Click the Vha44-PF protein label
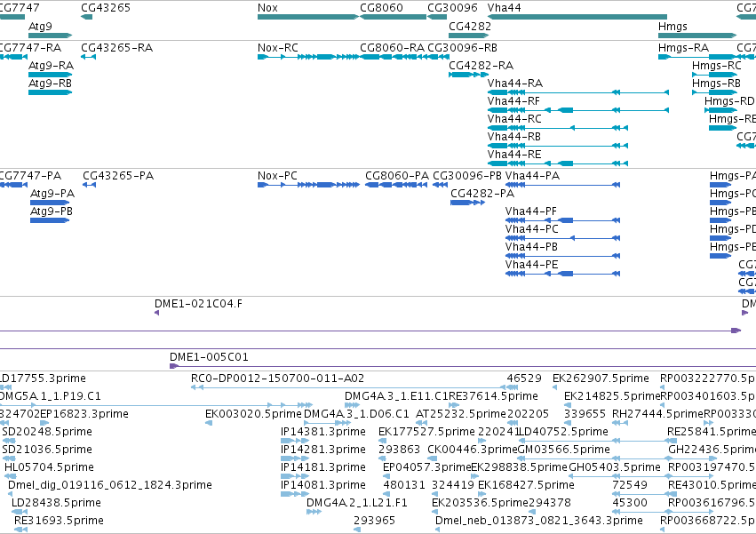 tap(531, 211)
